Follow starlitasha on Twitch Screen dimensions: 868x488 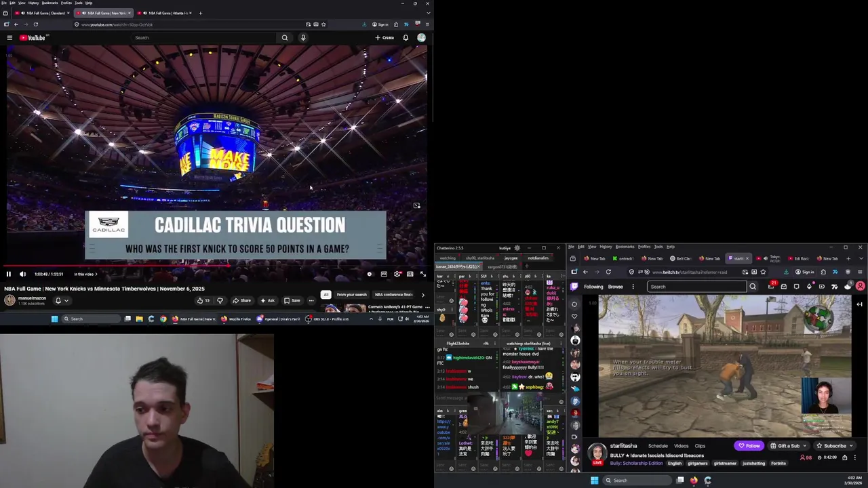(x=749, y=446)
